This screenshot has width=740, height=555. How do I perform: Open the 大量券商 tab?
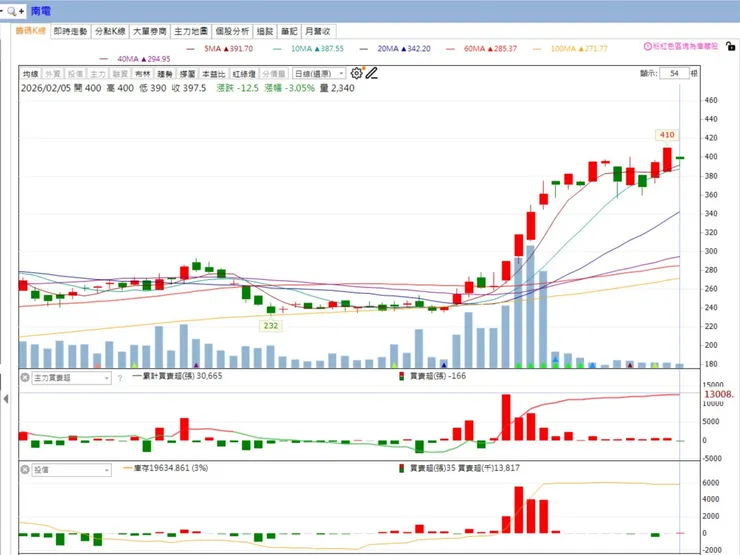150,31
